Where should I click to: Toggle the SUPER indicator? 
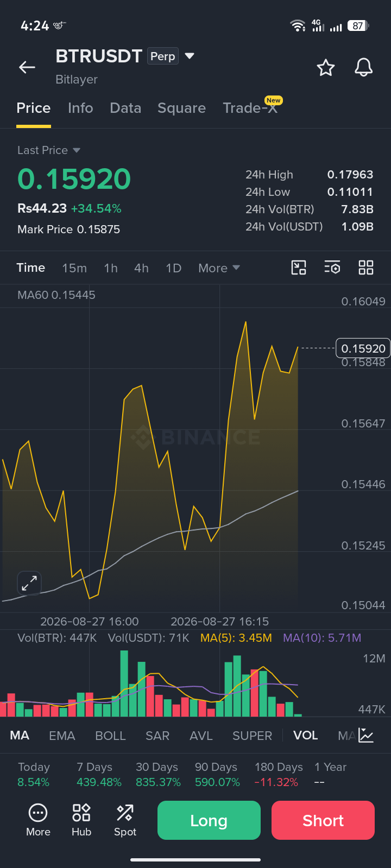[252, 736]
